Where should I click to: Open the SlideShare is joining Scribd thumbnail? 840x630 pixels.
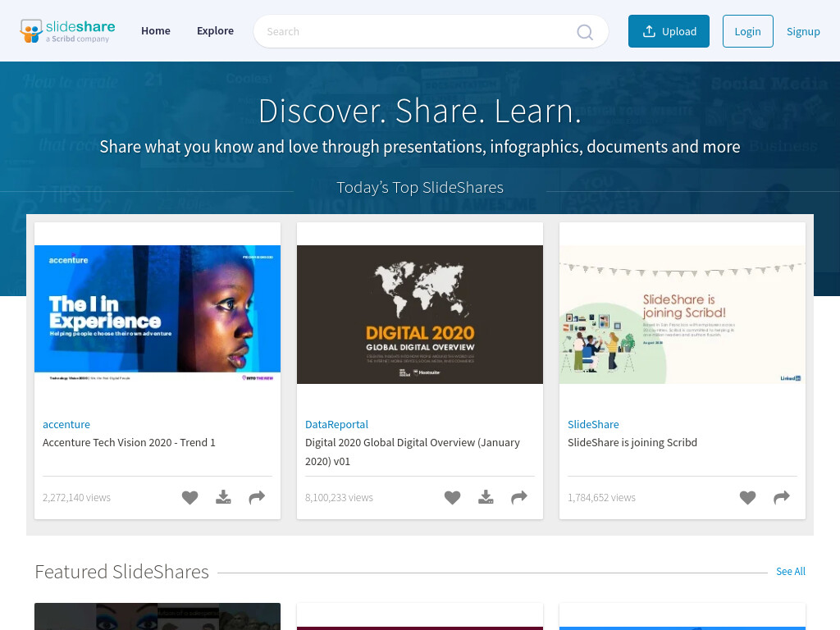(682, 314)
